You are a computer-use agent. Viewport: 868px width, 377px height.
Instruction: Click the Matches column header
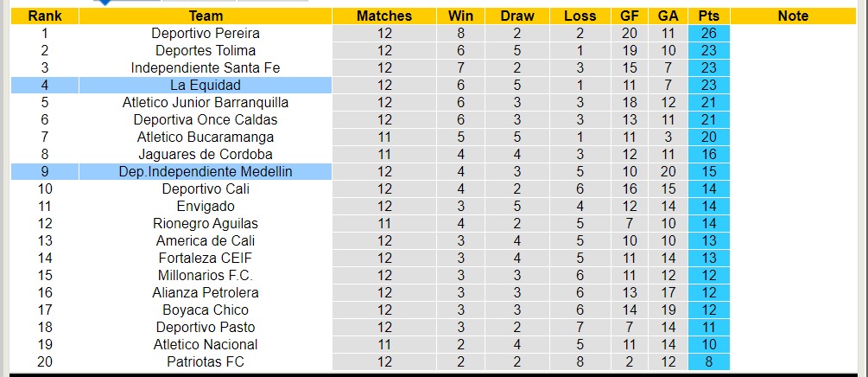tap(384, 16)
